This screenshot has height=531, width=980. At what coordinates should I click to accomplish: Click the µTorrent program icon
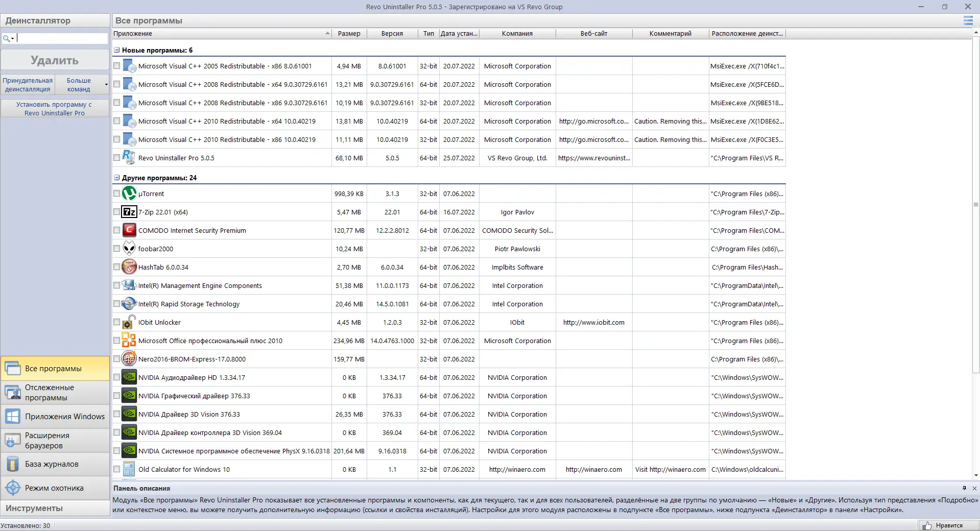point(129,194)
